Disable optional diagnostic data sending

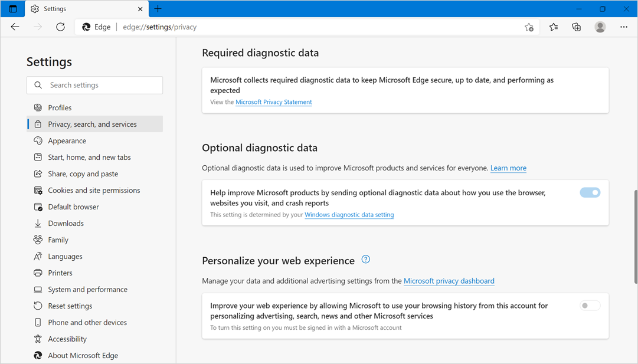[590, 192]
